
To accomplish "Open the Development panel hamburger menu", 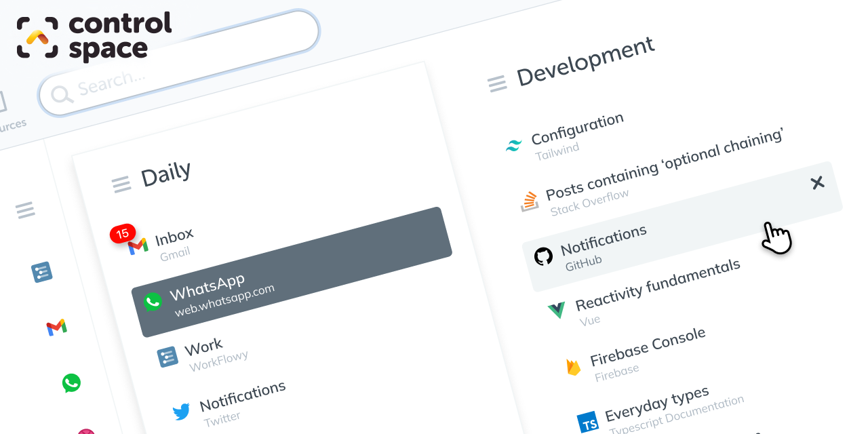I will (x=497, y=84).
